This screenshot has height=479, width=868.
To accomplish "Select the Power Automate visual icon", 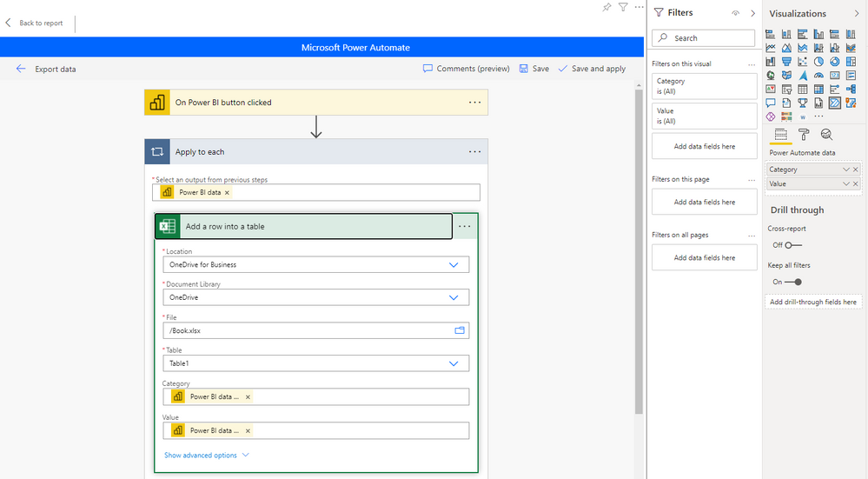I will pos(835,103).
